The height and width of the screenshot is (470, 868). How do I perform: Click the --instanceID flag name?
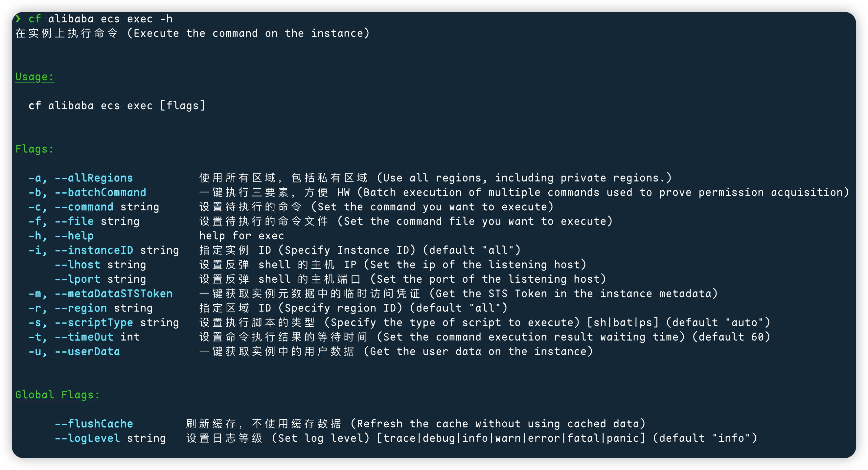click(94, 250)
